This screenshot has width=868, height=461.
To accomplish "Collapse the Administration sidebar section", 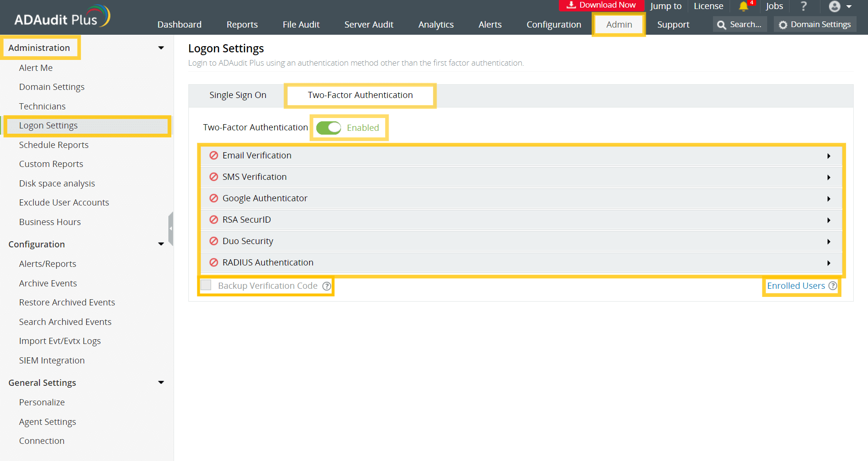I will (161, 48).
